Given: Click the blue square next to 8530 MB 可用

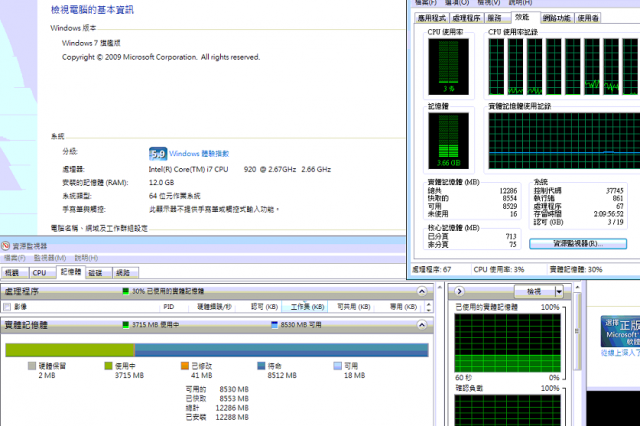Looking at the screenshot, I should pos(274,325).
